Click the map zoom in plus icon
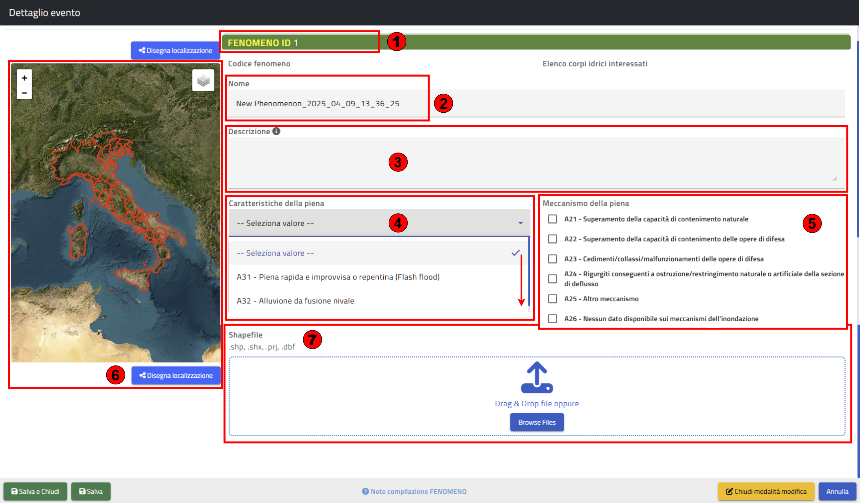 coord(24,78)
